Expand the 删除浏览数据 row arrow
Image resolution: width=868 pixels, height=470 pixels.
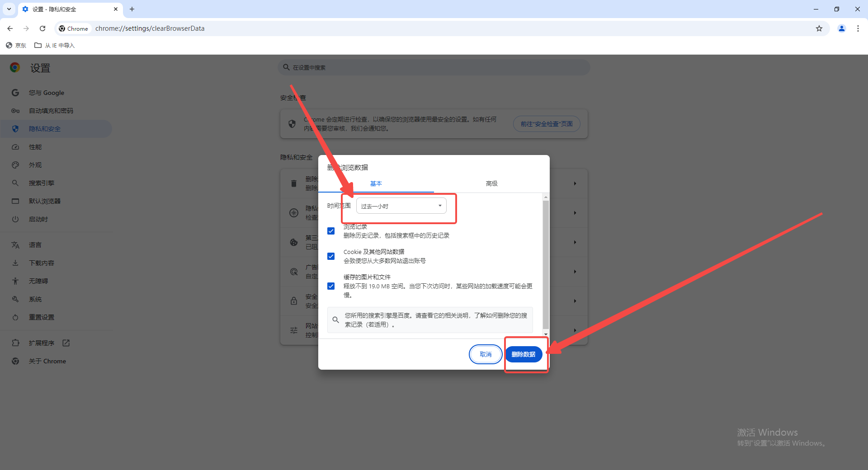click(575, 183)
